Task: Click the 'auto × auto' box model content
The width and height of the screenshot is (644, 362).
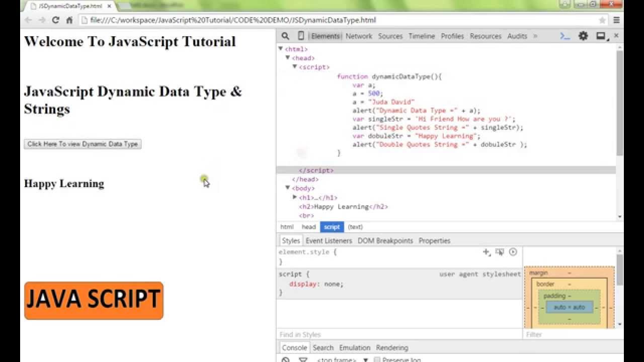Action: (x=570, y=307)
